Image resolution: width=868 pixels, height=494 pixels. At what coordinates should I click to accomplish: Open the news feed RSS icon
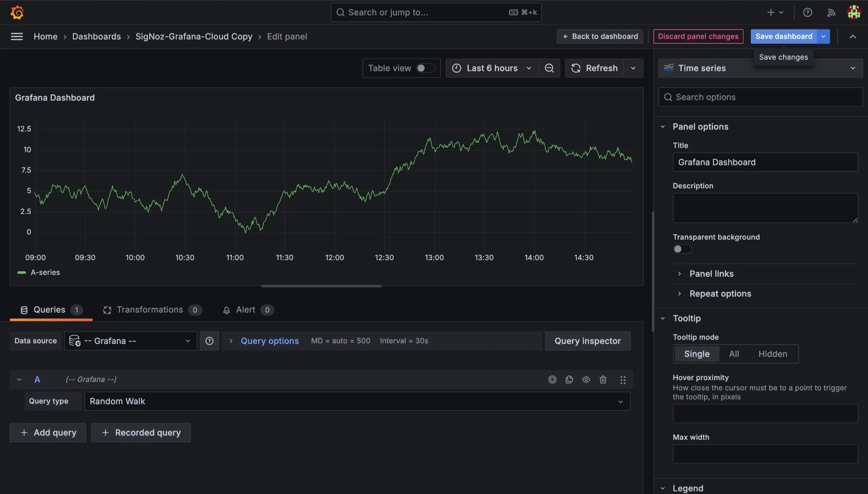pos(831,13)
